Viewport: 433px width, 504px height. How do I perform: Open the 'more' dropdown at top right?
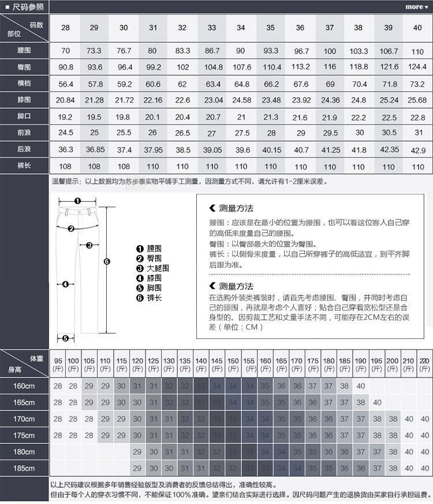pos(416,7)
